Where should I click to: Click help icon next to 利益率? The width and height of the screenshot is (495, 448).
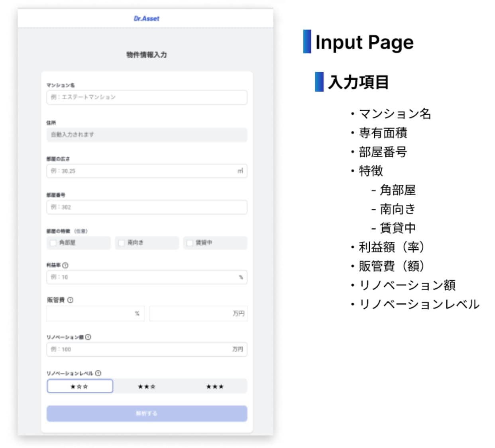65,265
